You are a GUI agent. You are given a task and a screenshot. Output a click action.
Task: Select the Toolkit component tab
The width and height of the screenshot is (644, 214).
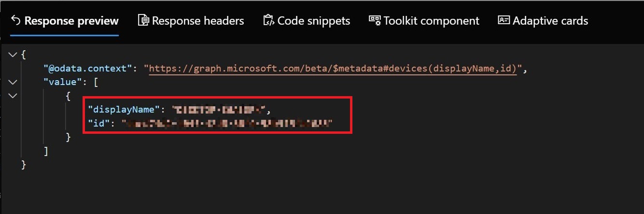(424, 21)
